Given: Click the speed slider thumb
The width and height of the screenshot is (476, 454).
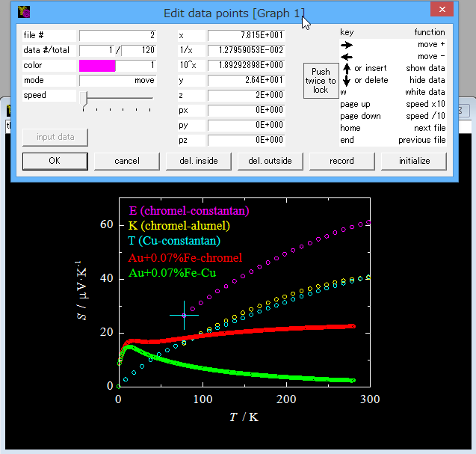Looking at the screenshot, I should click(84, 99).
